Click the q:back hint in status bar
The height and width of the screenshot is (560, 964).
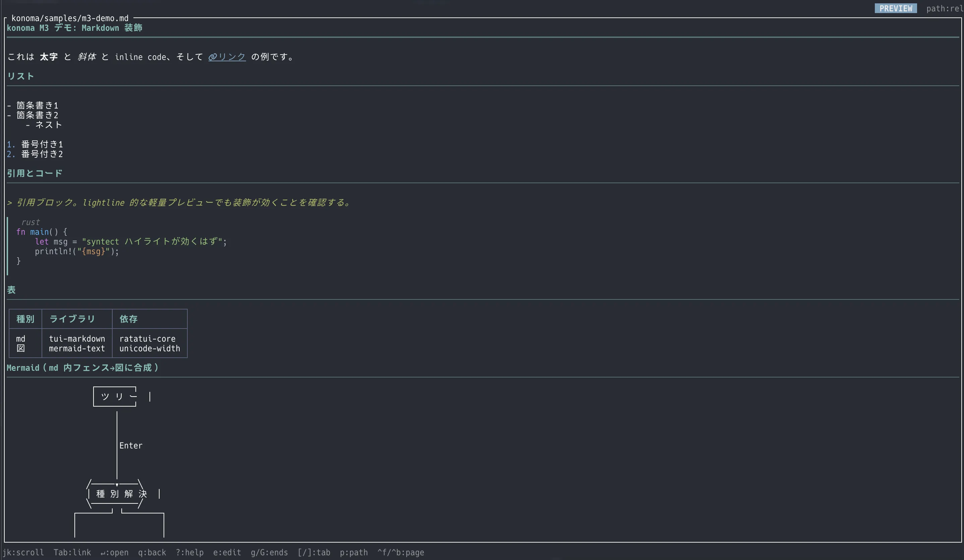click(152, 552)
